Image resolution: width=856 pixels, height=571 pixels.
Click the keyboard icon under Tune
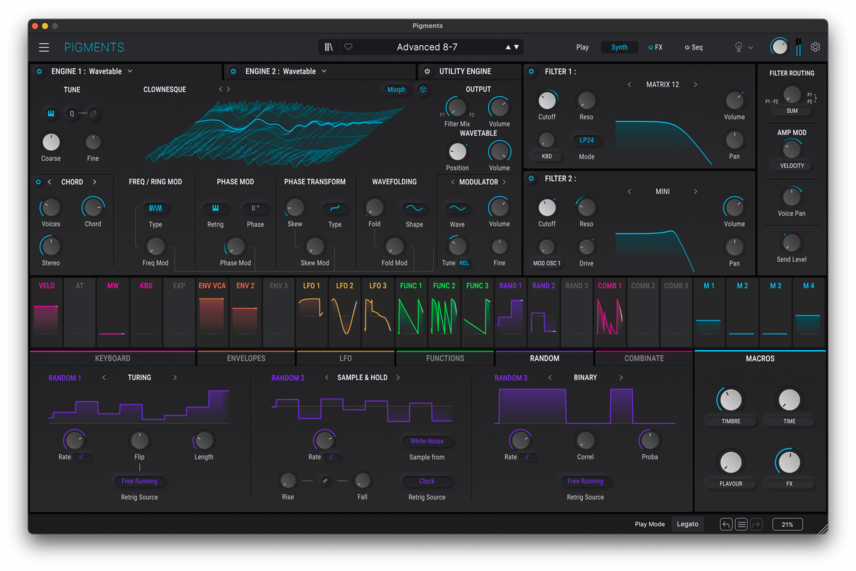(x=51, y=114)
